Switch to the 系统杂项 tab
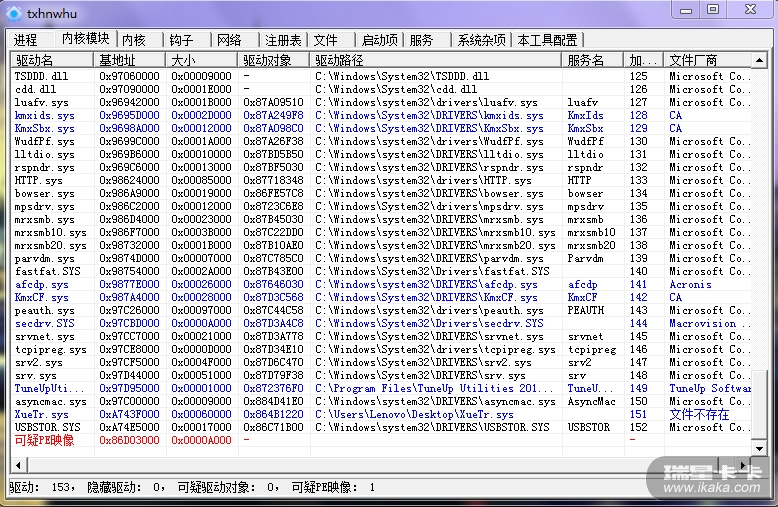 (481, 40)
